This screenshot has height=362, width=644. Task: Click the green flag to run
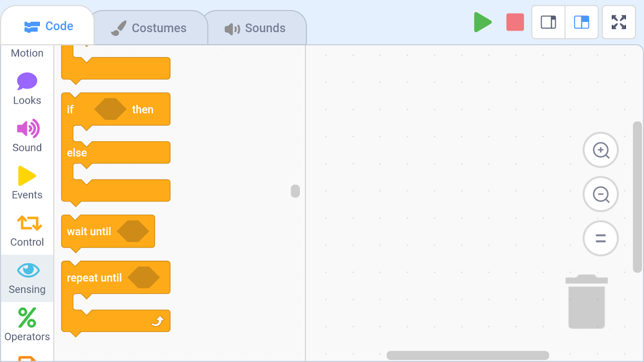point(483,22)
